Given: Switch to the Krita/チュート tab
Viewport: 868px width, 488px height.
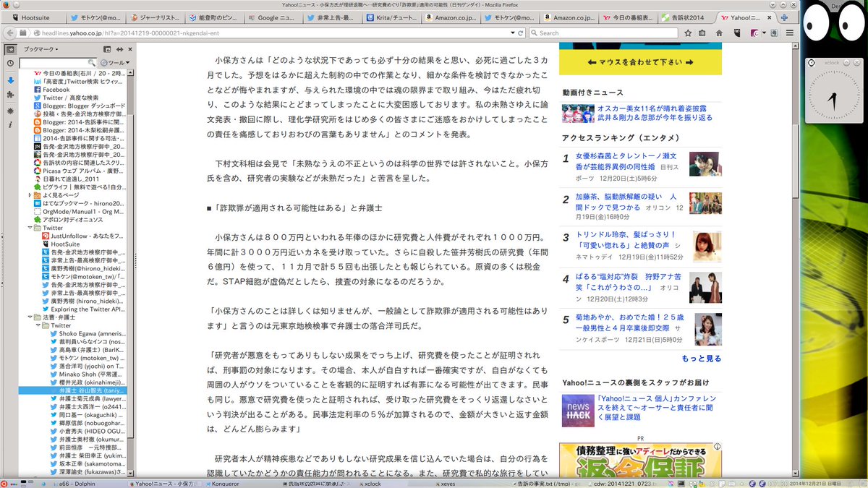Looking at the screenshot, I should coord(392,17).
